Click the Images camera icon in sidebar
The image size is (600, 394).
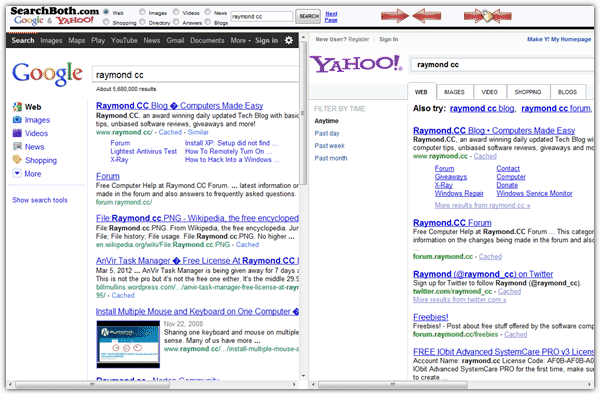[x=17, y=120]
